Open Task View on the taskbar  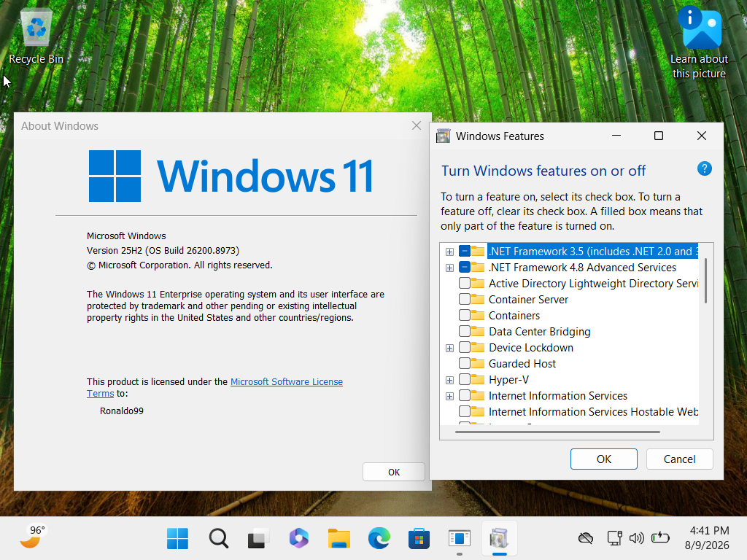tap(259, 539)
